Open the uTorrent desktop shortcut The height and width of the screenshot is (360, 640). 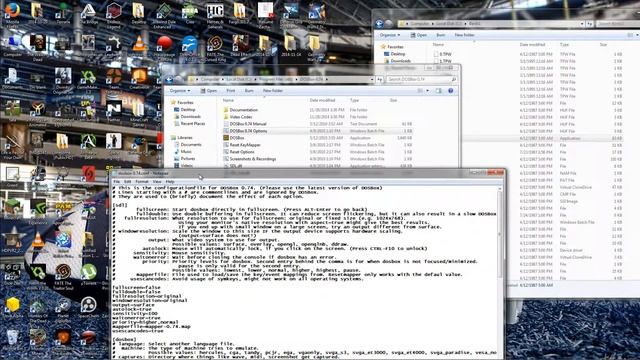coord(88,272)
